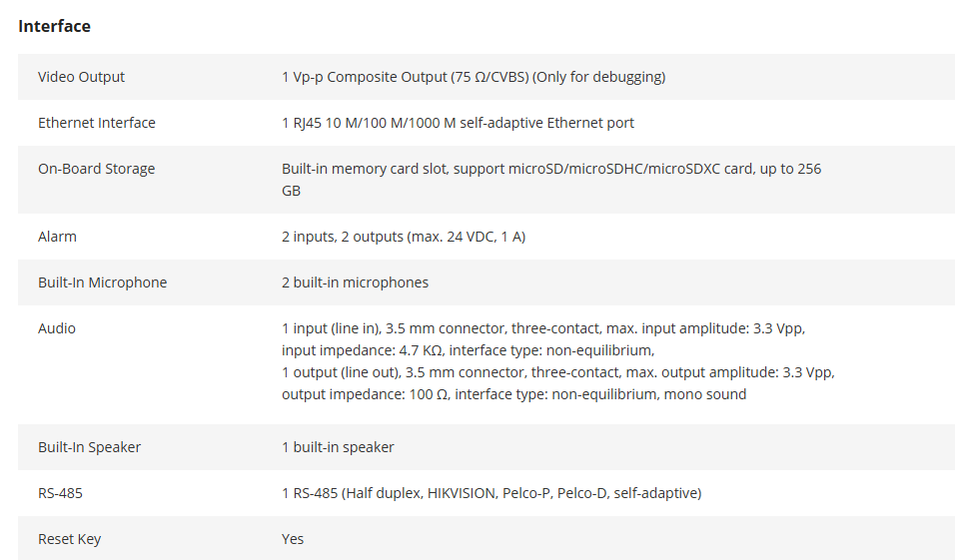Click the 2 built-in microphones value
The width and height of the screenshot is (975, 560).
[355, 282]
